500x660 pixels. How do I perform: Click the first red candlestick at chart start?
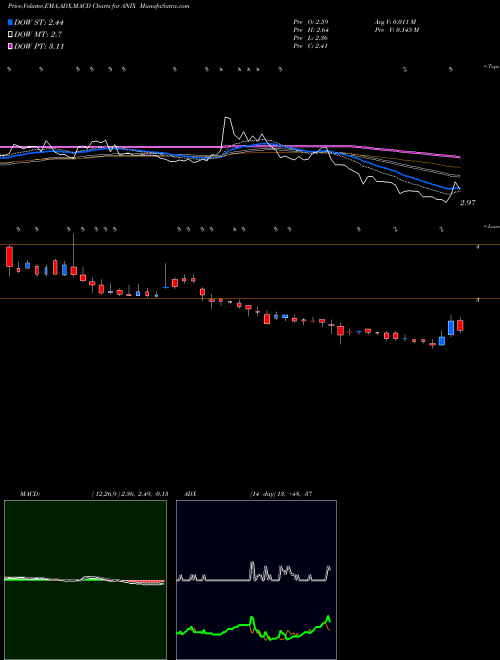click(10, 257)
